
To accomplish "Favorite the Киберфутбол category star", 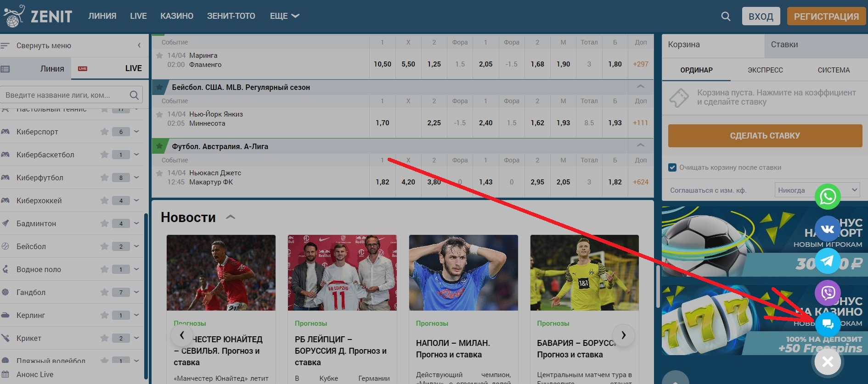I will click(105, 178).
